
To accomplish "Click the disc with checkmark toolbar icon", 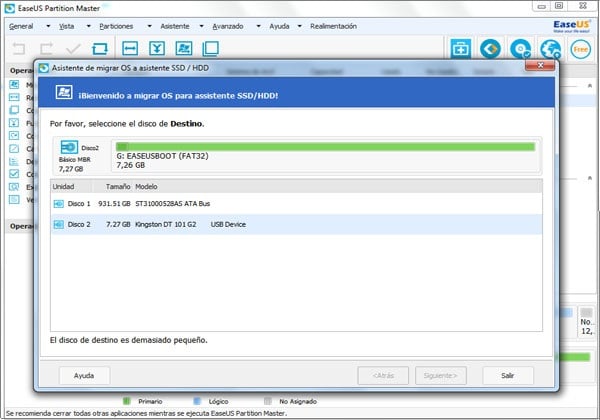I will pos(520,49).
